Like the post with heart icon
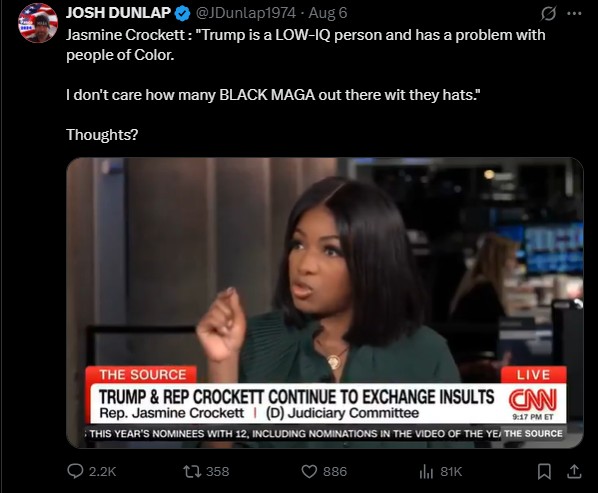Viewport: 598px width, 493px height. [309, 472]
